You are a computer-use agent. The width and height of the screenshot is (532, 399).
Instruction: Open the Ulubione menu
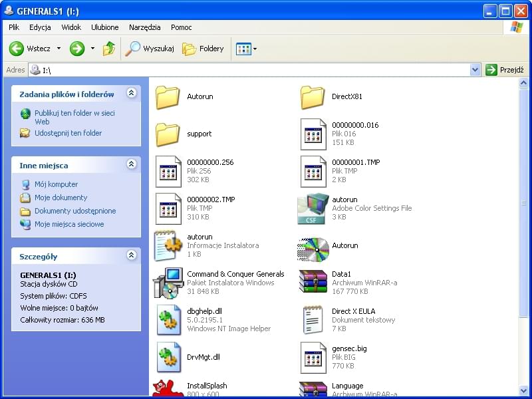[x=105, y=27]
